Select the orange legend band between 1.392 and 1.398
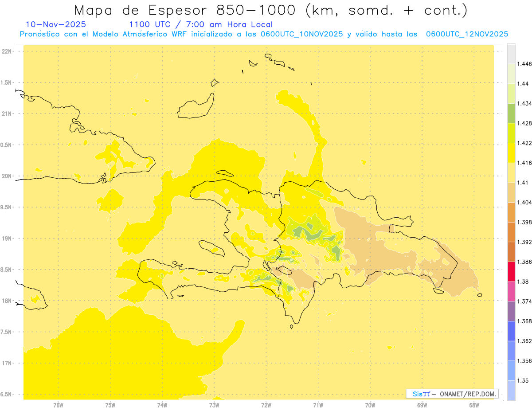 click(x=511, y=232)
